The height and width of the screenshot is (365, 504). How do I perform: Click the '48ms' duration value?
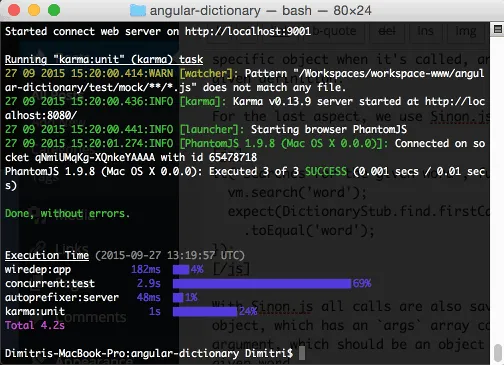click(149, 297)
